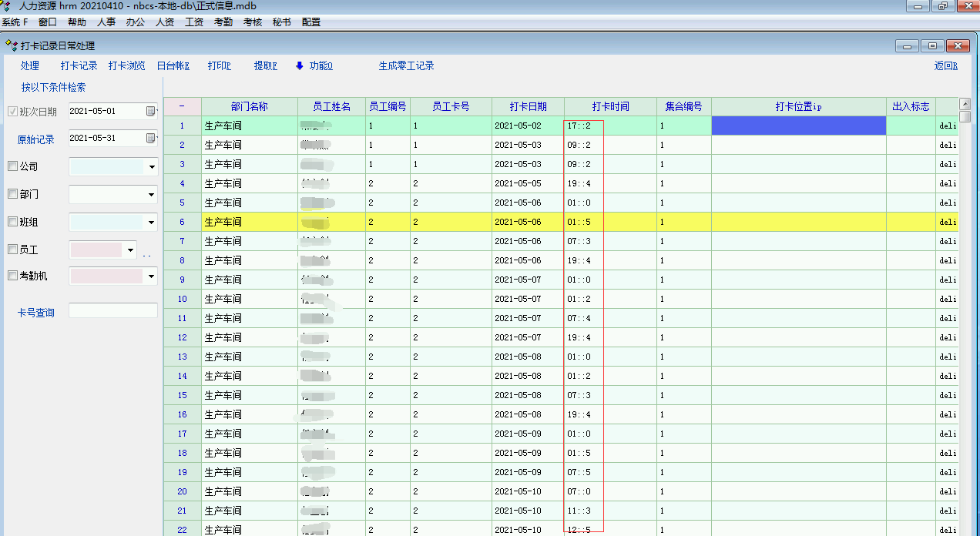Viewport: 980px width, 536px height.
Task: Click the 生成零工记录 button
Action: [406, 66]
